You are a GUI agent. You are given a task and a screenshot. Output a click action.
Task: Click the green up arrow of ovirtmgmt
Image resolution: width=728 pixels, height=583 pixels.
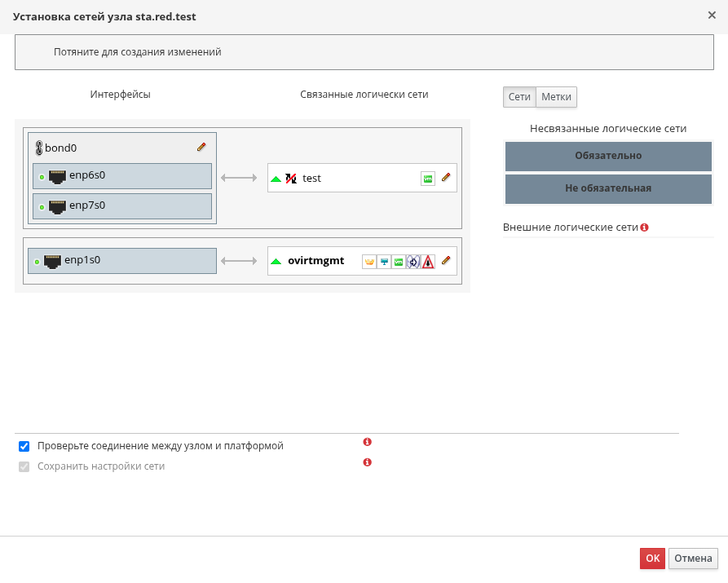click(x=276, y=262)
